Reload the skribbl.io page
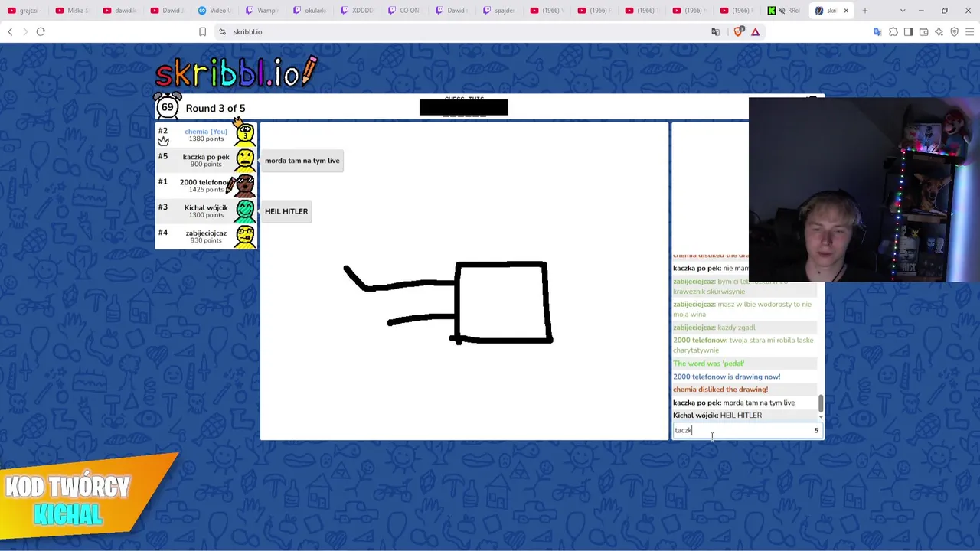Image resolution: width=980 pixels, height=551 pixels. tap(41, 31)
